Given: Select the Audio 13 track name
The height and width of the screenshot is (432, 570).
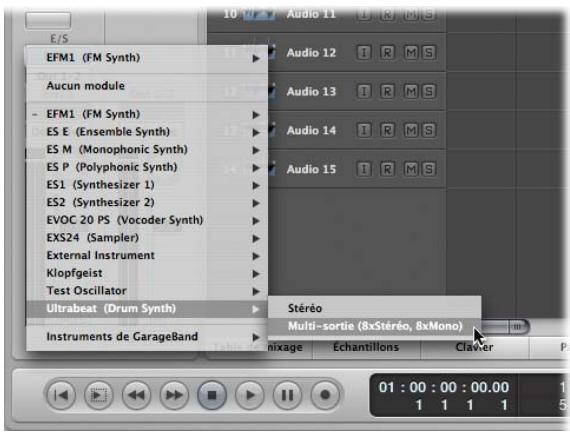Looking at the screenshot, I should point(311,92).
